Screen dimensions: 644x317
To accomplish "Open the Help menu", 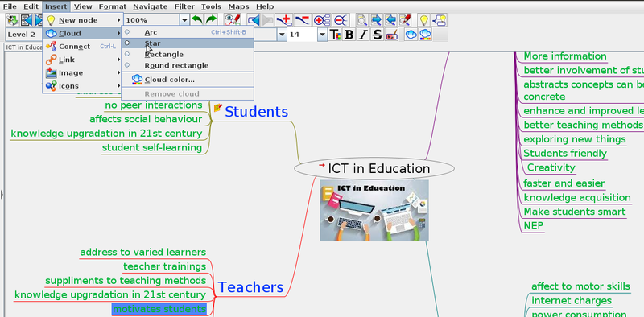I will (x=265, y=6).
